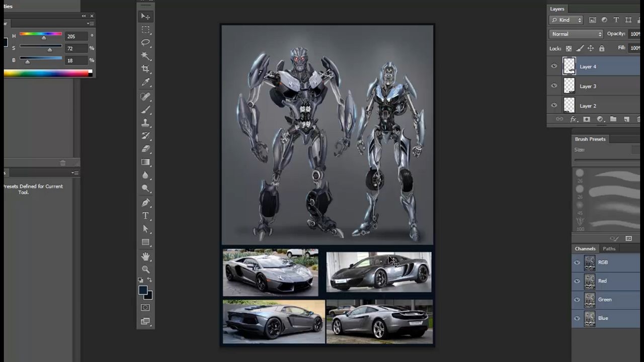This screenshot has height=362, width=644.
Task: Swap foreground and background colors
Action: tap(149, 280)
